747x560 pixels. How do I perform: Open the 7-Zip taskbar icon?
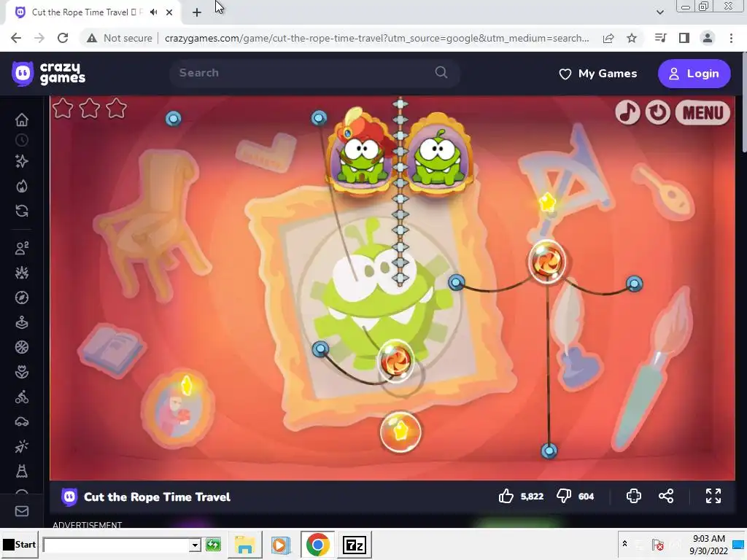(354, 544)
